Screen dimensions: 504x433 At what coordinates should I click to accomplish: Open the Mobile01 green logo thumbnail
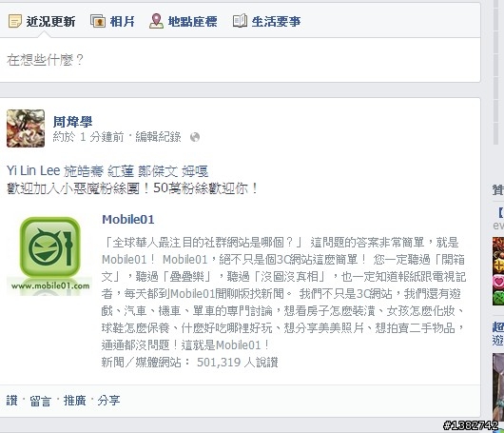click(x=49, y=256)
